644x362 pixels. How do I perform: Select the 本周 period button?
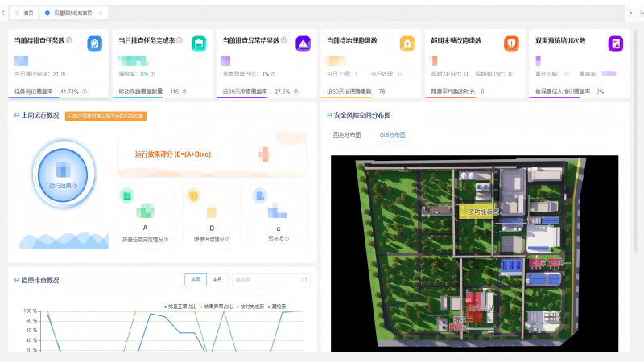point(195,279)
